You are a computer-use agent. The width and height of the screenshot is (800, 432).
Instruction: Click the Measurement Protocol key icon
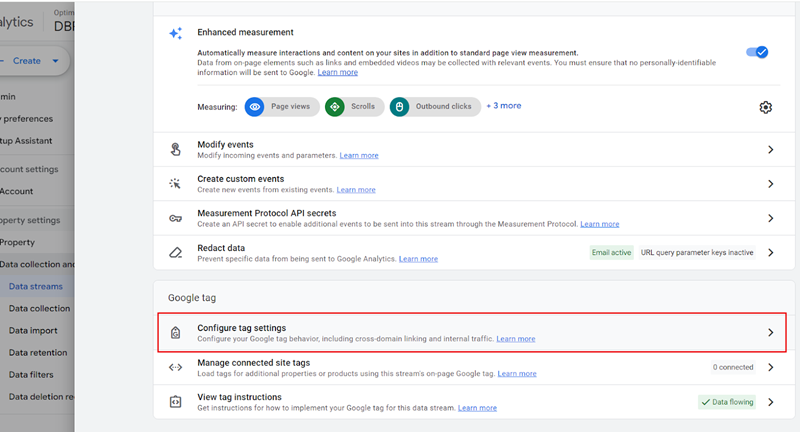click(x=176, y=218)
